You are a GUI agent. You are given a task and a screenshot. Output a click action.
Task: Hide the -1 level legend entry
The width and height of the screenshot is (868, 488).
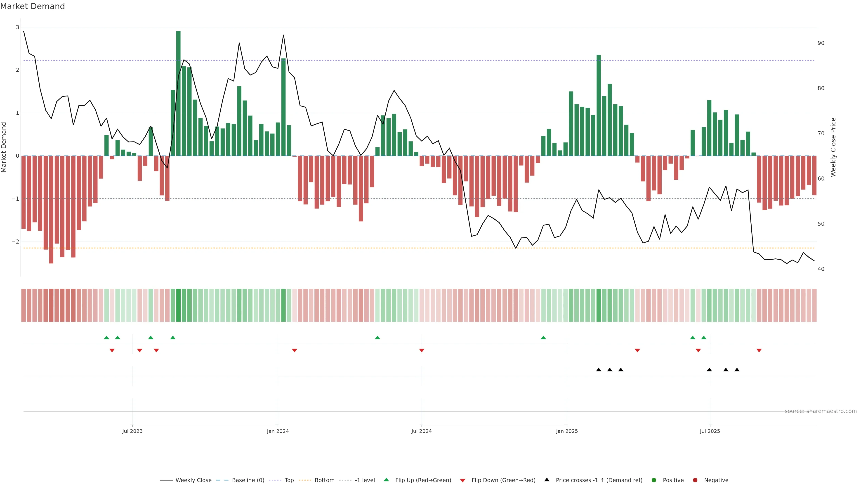(x=365, y=480)
